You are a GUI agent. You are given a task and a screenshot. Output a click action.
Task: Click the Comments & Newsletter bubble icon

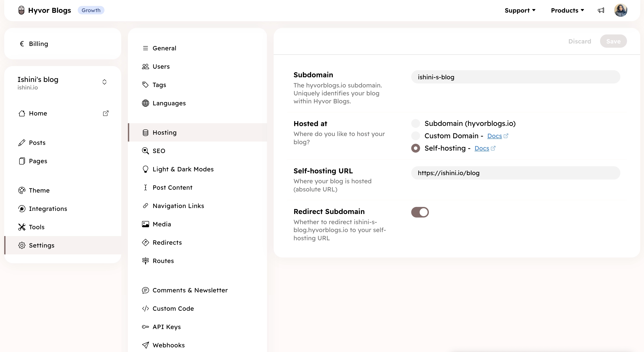pyautogui.click(x=146, y=290)
